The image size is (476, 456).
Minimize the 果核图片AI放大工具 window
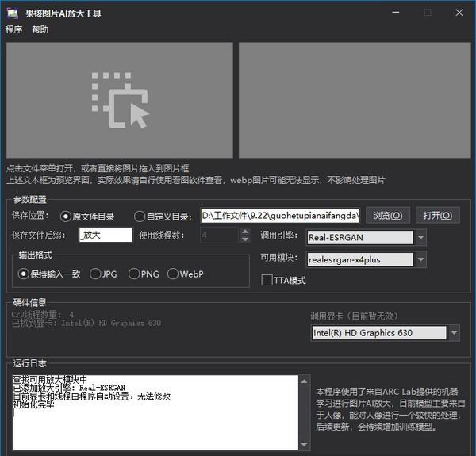(x=396, y=13)
